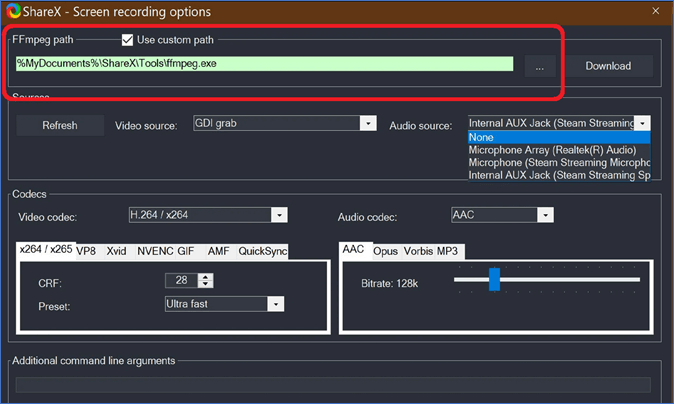Click the Download button
This screenshot has height=404, width=674.
tap(609, 66)
